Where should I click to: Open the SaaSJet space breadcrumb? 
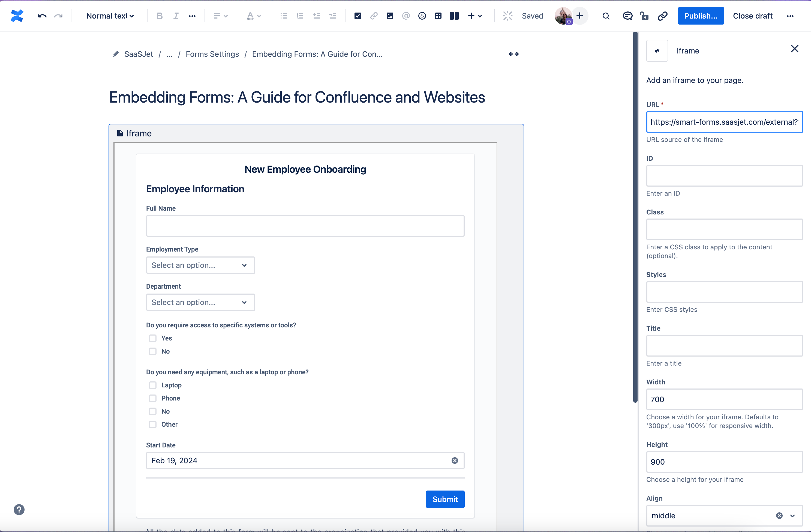(138, 54)
